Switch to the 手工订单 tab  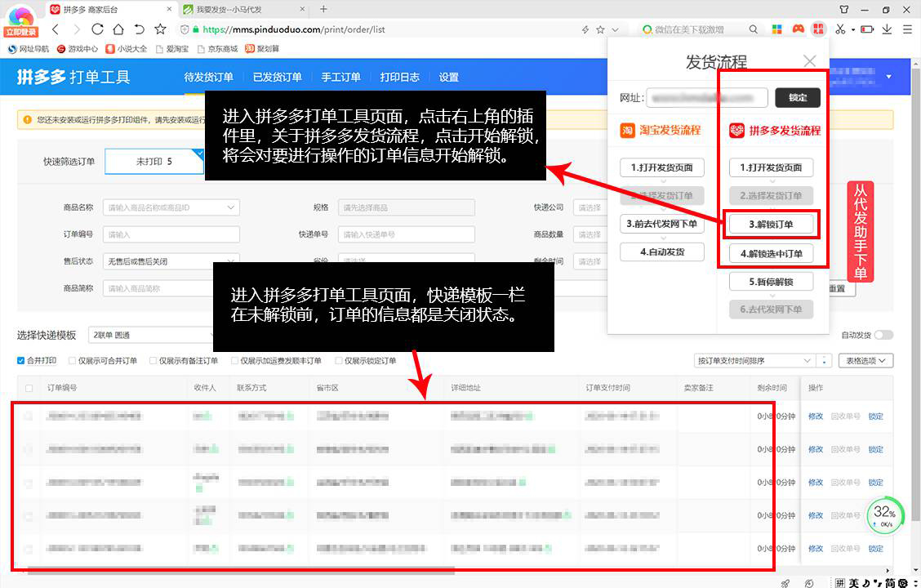340,77
